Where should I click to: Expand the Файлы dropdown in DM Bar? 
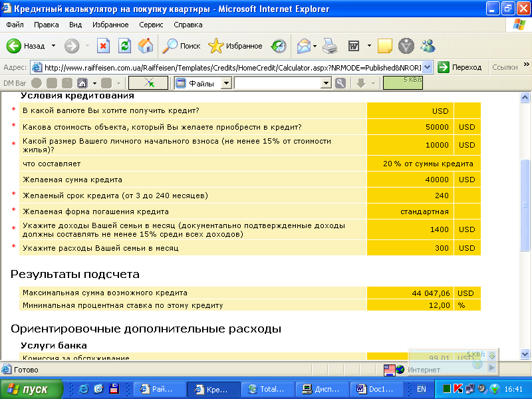pos(226,83)
